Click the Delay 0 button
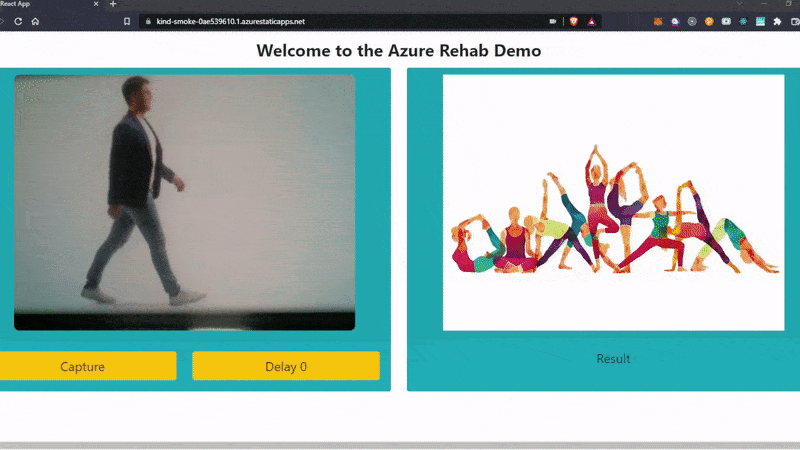This screenshot has height=450, width=800. tap(286, 366)
